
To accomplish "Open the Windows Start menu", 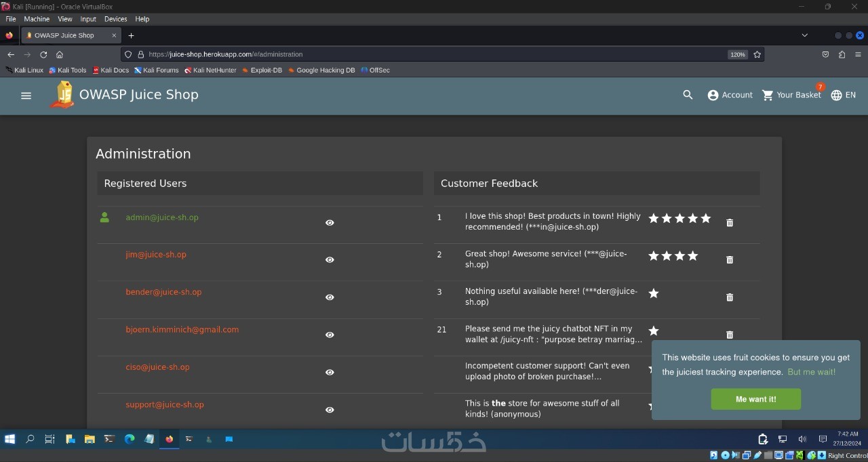I will click(9, 439).
